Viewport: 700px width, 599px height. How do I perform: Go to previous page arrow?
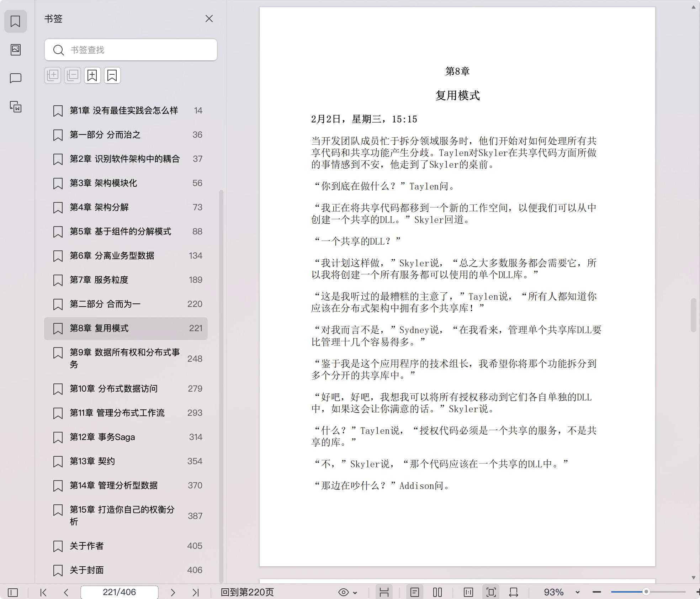[x=66, y=592]
